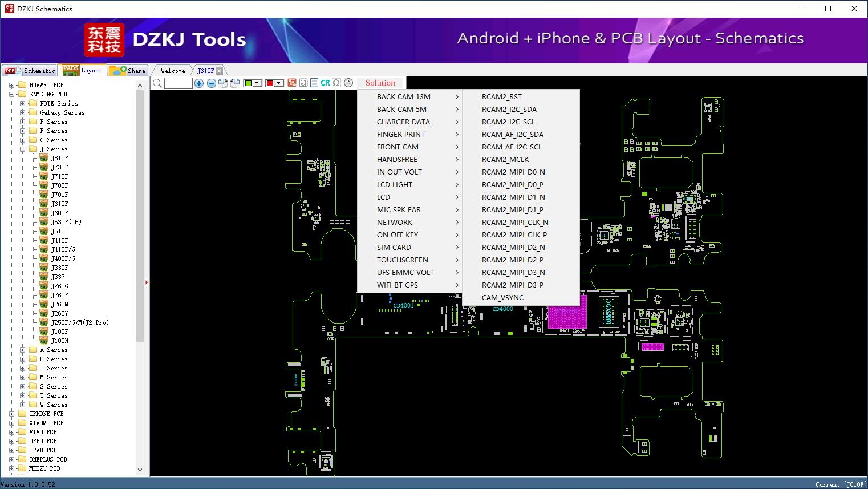868x489 pixels.
Task: Select RCAM2_MCLK signal
Action: tap(521, 160)
